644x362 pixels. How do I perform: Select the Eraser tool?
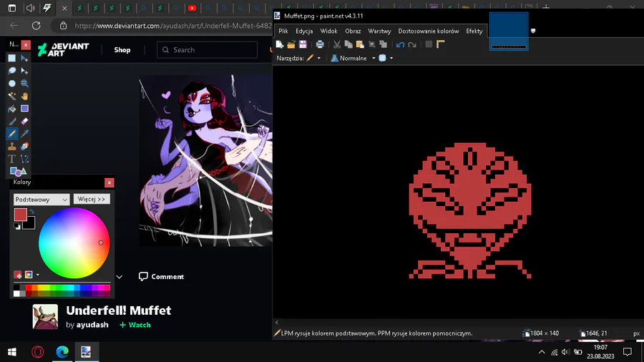[24, 121]
